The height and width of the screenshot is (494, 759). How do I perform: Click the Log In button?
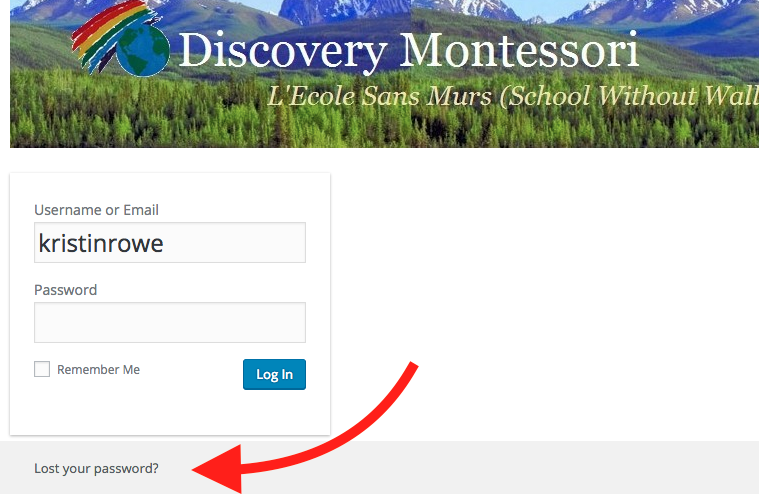point(274,374)
